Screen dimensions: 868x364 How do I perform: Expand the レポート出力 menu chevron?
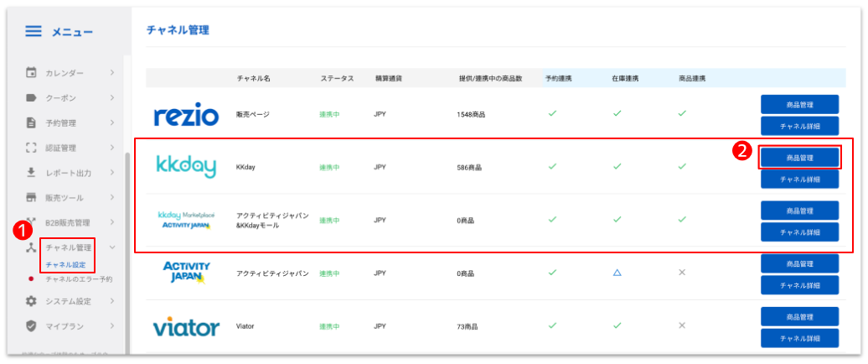tap(111, 173)
